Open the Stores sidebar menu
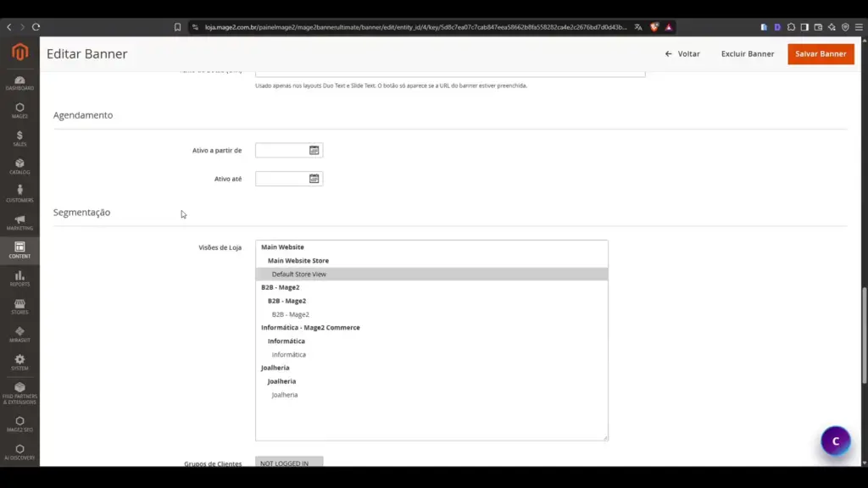This screenshot has height=488, width=868. tap(20, 307)
